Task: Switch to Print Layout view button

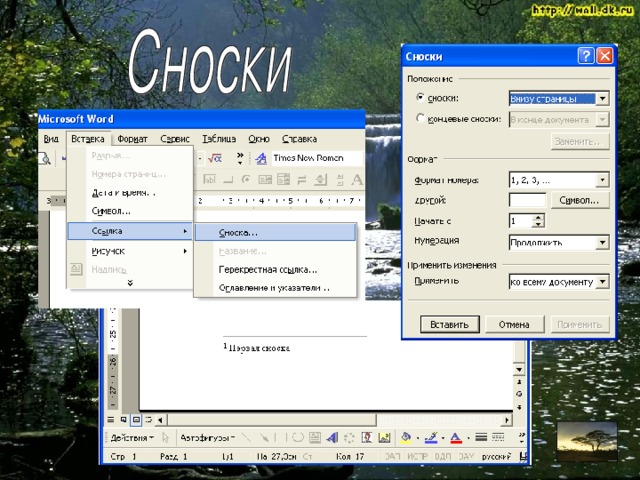Action: [136, 419]
